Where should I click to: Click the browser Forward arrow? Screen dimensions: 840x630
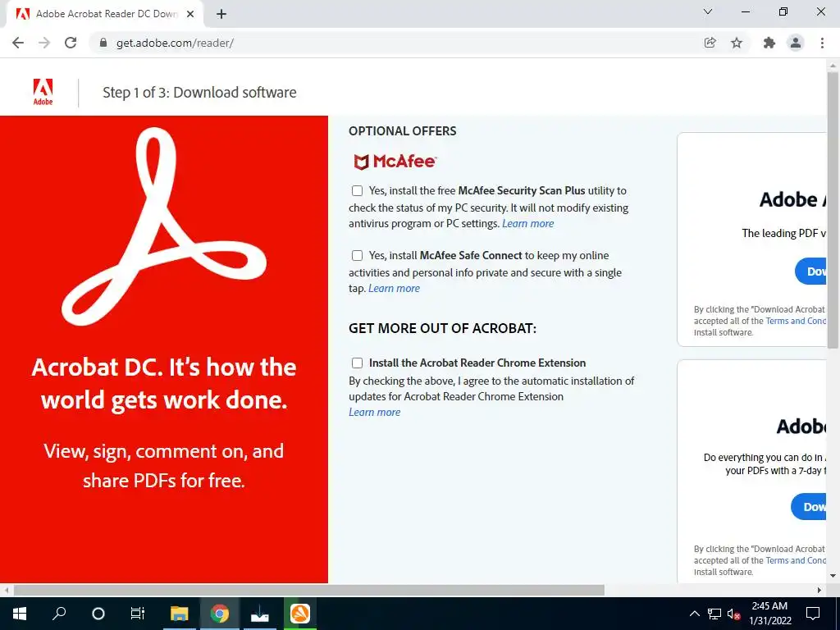pyautogui.click(x=44, y=43)
